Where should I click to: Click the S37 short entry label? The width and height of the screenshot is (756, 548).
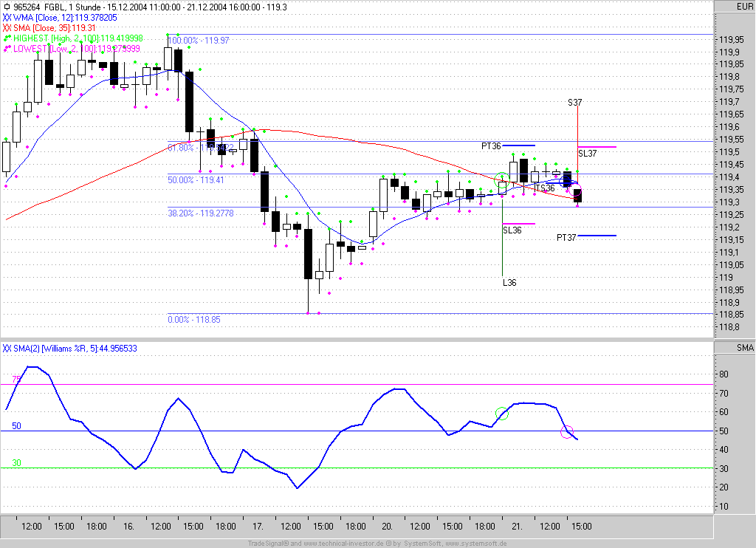click(574, 102)
